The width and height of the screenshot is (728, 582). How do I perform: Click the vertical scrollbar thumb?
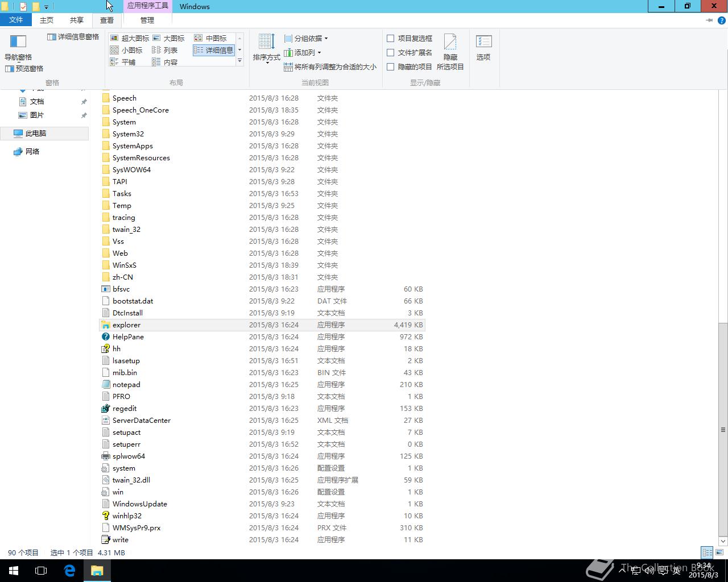coord(723,429)
